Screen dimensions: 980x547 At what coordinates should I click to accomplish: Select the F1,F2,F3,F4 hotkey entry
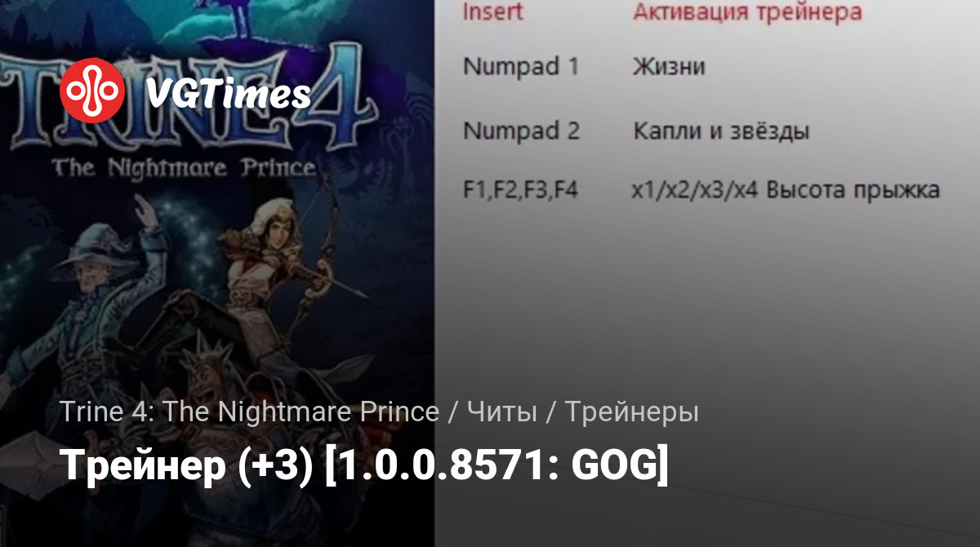point(520,190)
